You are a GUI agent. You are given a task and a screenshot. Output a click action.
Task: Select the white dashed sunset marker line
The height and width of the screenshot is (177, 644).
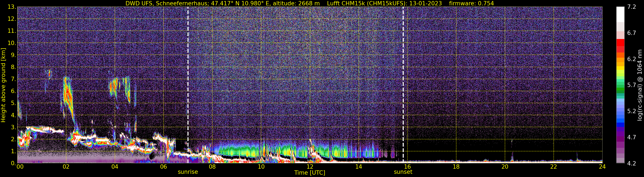[403, 85]
